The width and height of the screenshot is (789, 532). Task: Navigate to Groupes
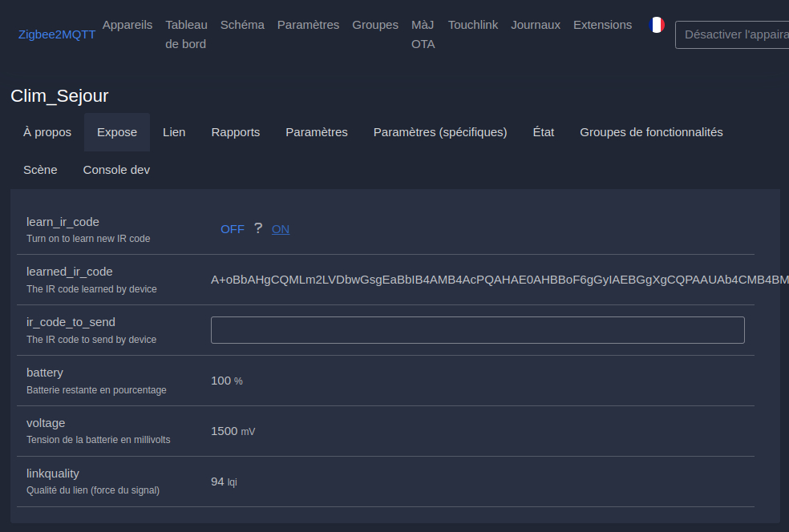375,25
